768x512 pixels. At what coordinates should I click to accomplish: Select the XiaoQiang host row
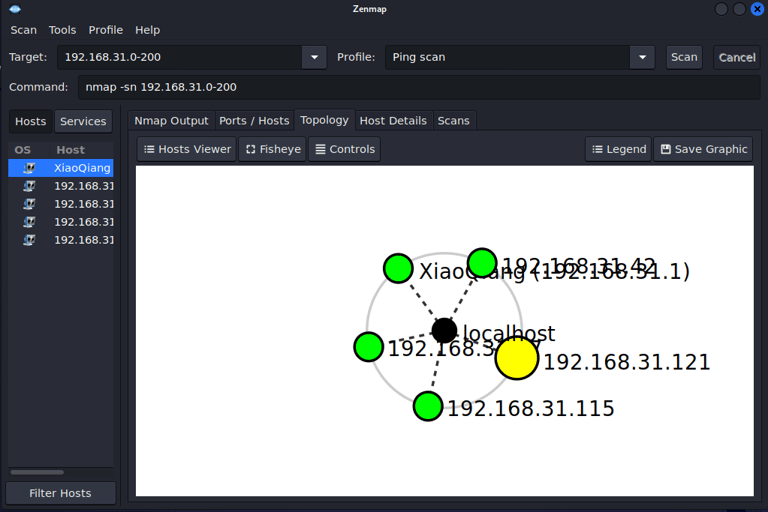61,168
